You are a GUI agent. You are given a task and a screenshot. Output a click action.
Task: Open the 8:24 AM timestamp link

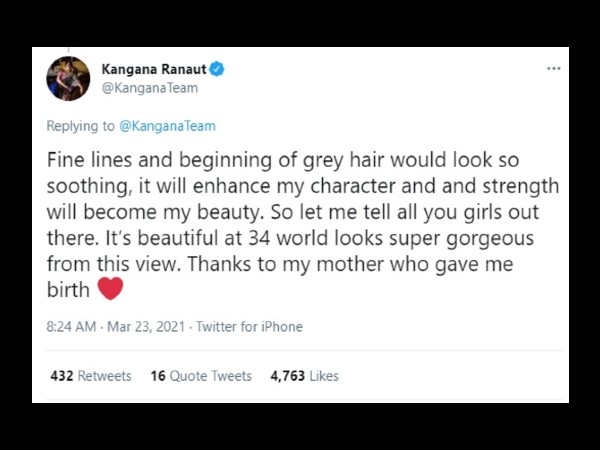pos(71,326)
